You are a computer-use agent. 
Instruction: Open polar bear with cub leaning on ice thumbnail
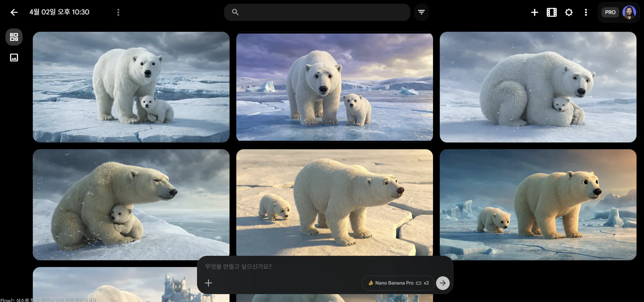[x=131, y=87]
